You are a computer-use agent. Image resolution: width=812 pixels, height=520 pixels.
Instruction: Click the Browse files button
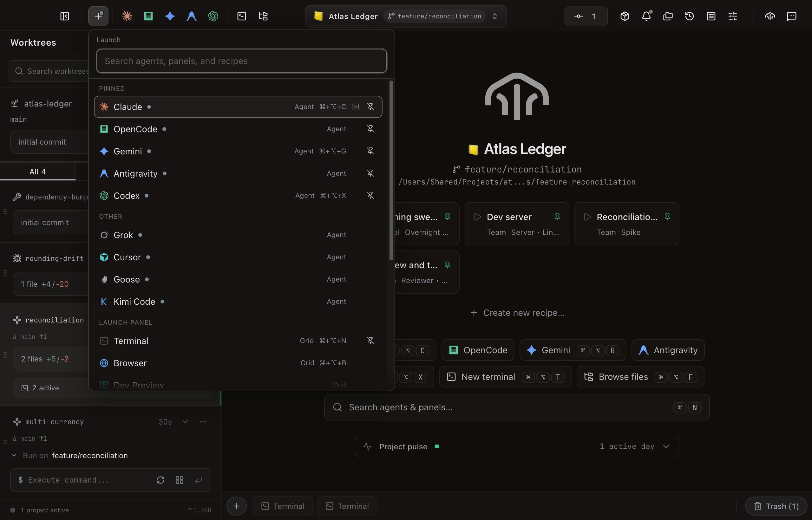tap(640, 377)
